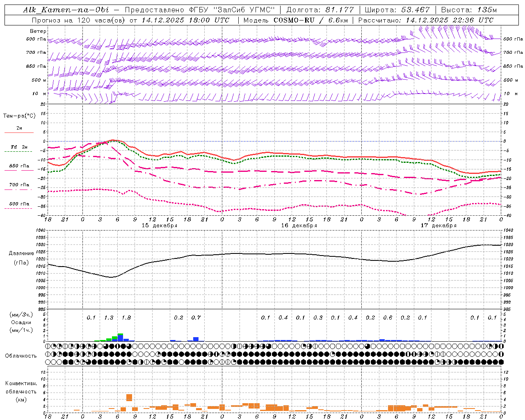Click the Конвективн. panel label
The image size is (525, 420).
[21, 383]
